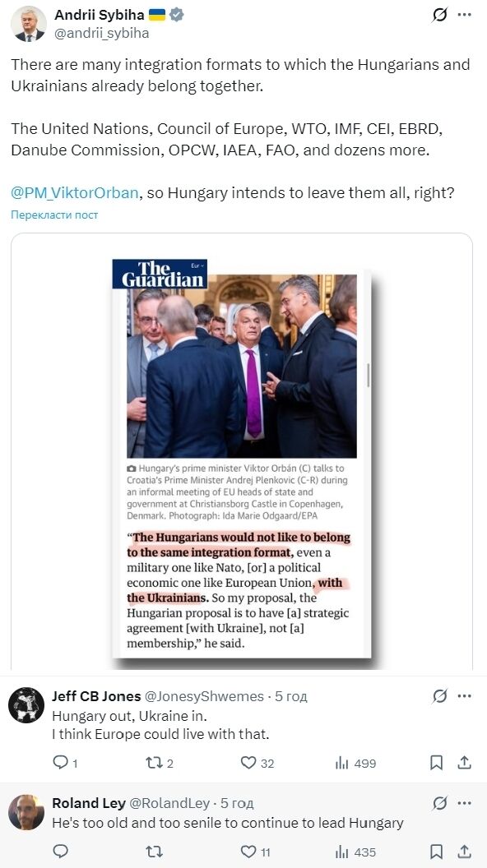Open Grok icon on Roland Ley's comment
Image resolution: width=487 pixels, height=868 pixels.
click(x=439, y=803)
